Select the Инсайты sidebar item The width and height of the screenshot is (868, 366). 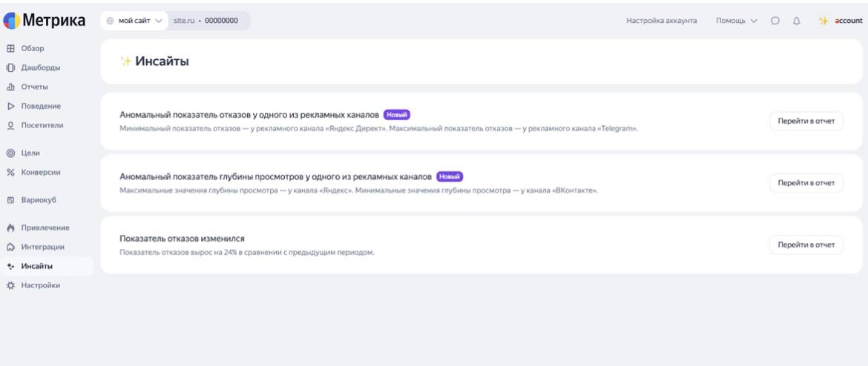pos(47,267)
